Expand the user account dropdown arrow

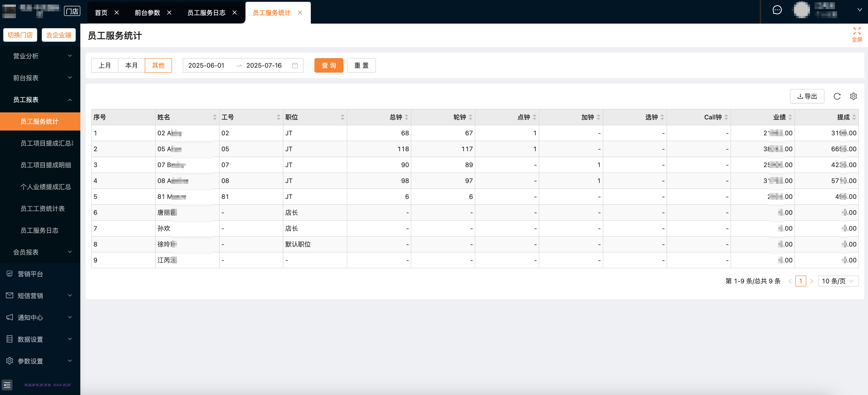[860, 10]
